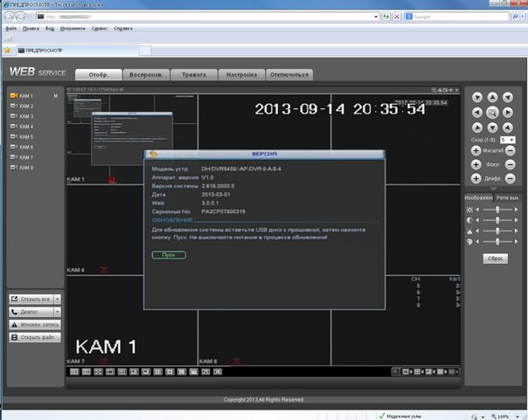Click the PTZ left arrow button
This screenshot has height=420, width=528.
coord(476,113)
